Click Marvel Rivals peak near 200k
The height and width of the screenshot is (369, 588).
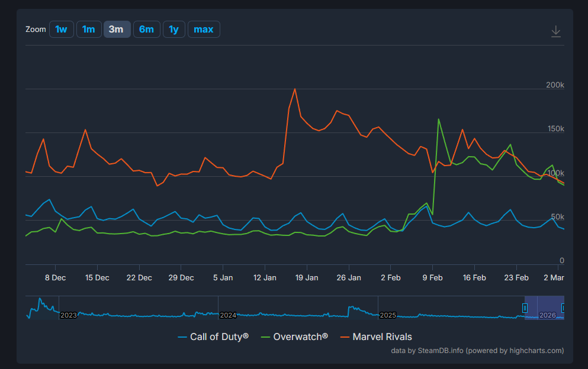click(x=295, y=89)
